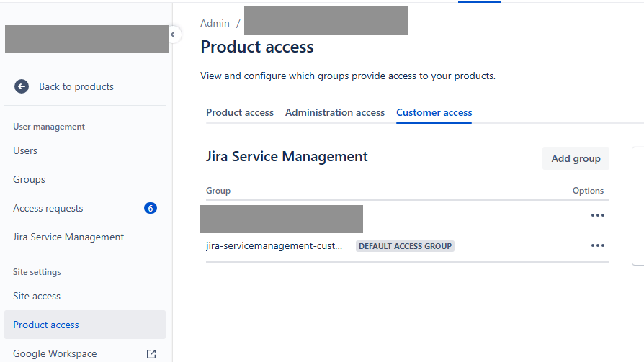Open Access requests in the sidebar
644x362 pixels.
click(x=85, y=208)
